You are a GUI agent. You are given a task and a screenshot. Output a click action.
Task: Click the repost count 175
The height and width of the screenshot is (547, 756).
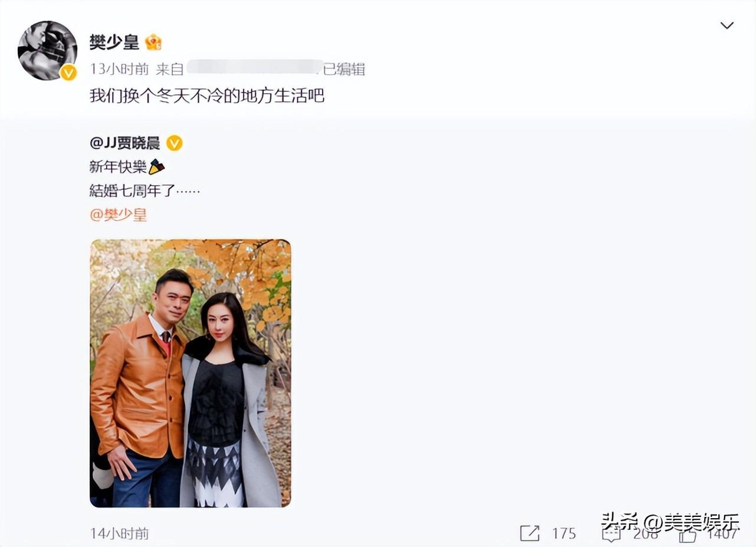click(564, 533)
